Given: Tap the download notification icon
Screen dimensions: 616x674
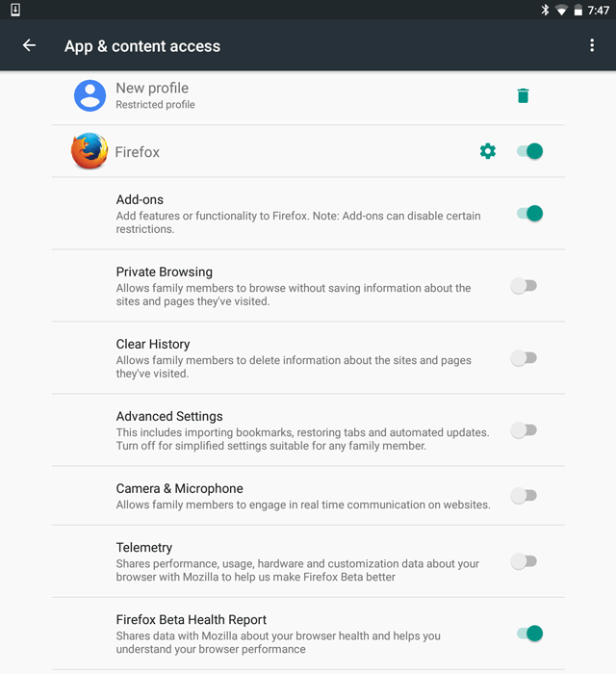Looking at the screenshot, I should 15,10.
